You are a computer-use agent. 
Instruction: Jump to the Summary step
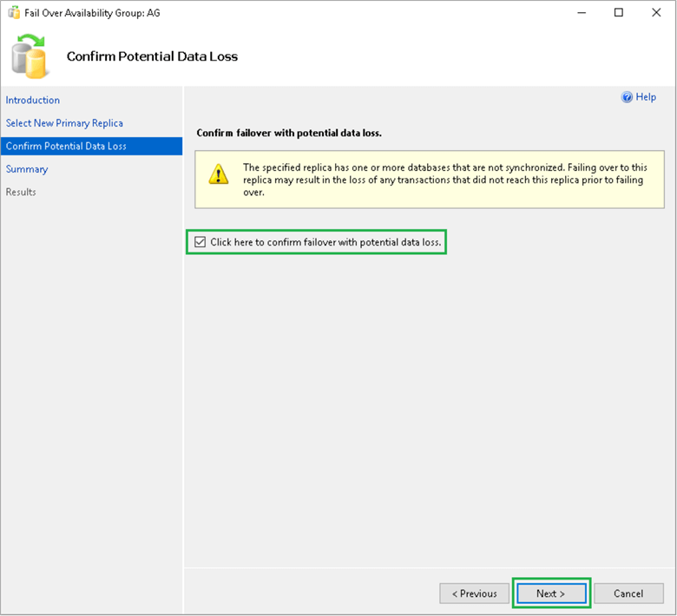click(x=27, y=169)
